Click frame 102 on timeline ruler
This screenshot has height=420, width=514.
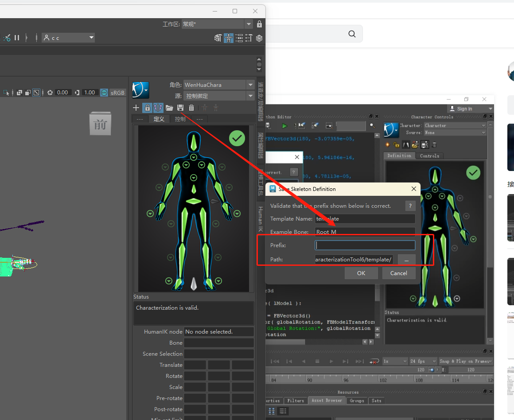coord(383,380)
